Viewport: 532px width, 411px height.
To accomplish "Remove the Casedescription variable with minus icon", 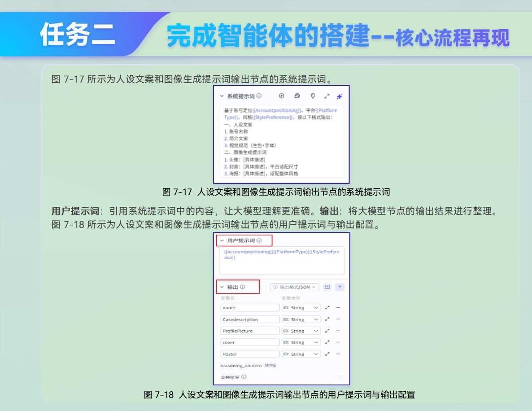I will [x=338, y=319].
